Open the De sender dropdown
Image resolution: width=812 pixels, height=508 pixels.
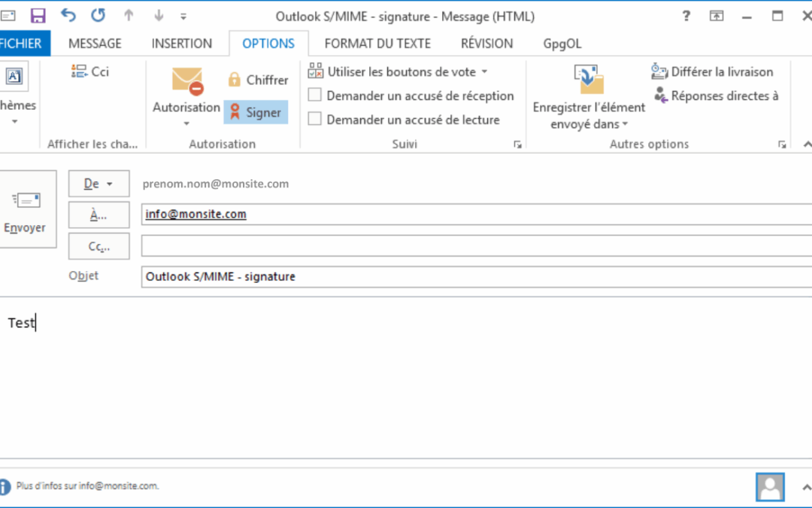(x=99, y=184)
